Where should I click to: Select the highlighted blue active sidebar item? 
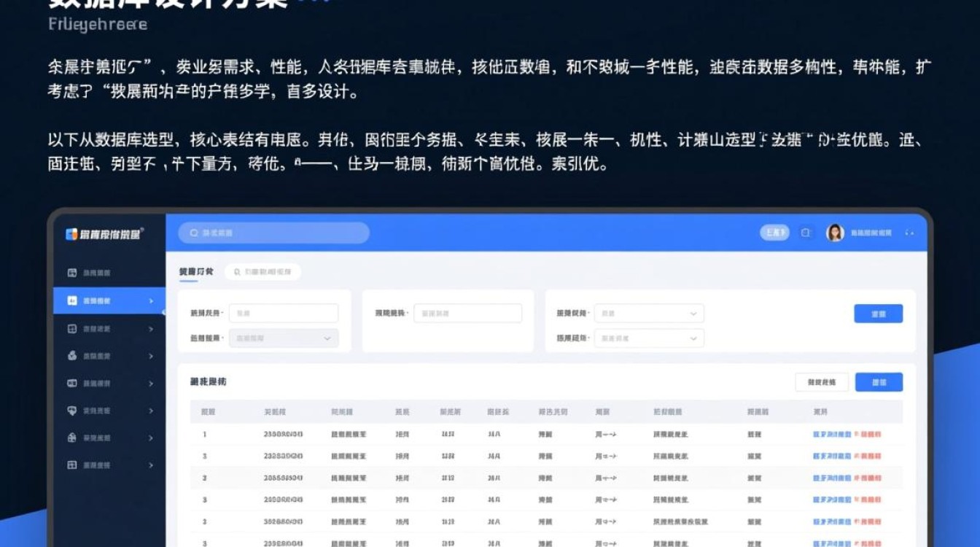[109, 300]
